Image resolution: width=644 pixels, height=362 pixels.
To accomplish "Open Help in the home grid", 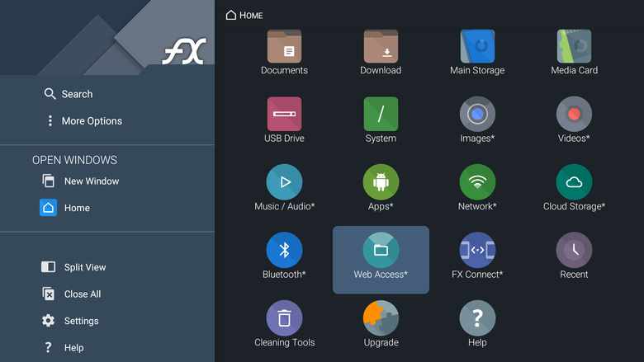I will (x=477, y=324).
